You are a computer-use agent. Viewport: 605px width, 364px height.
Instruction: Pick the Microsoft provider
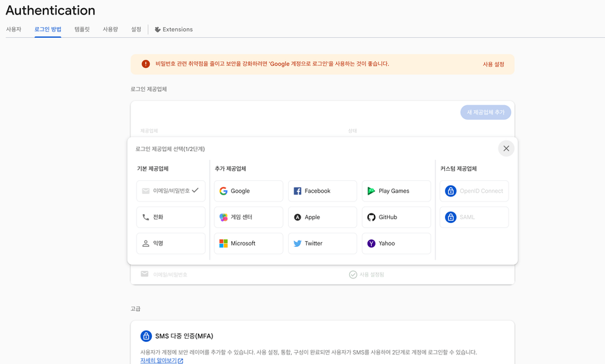(x=248, y=243)
